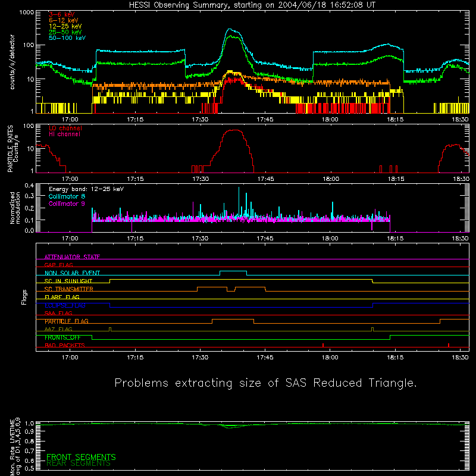This screenshot has height=476, width=476.
Task: Click '17:00' time label under flags plot
Action: point(70,358)
